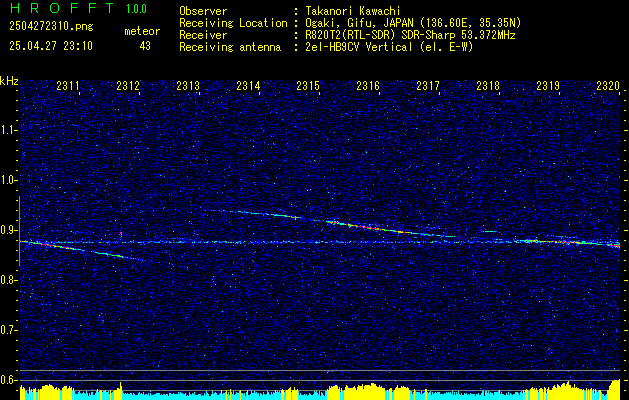The height and width of the screenshot is (400, 629).
Task: Click the HROFFT title text
Action: pos(62,8)
